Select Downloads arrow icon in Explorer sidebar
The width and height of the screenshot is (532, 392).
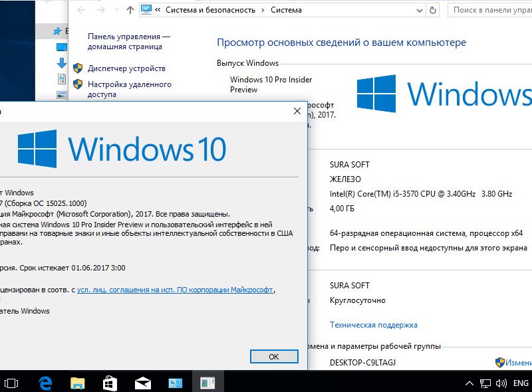point(62,63)
